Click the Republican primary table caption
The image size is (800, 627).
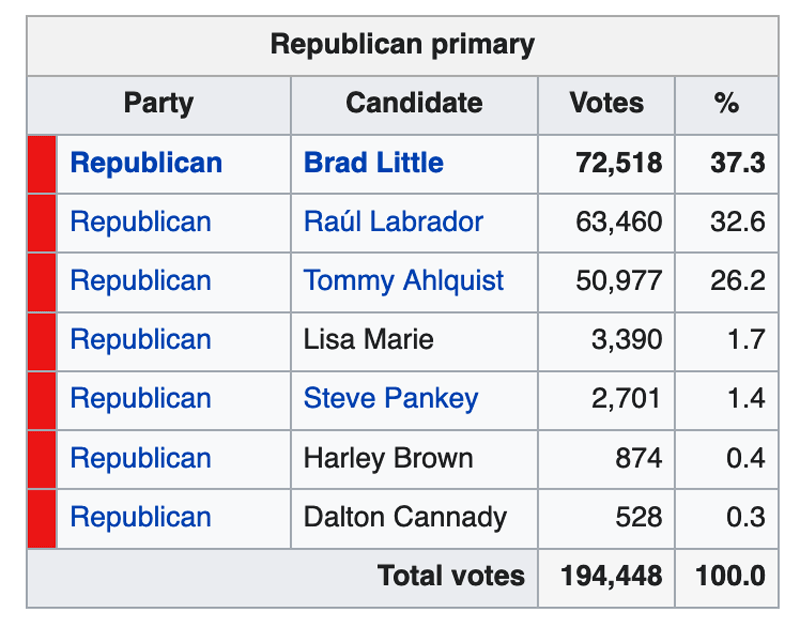coord(402,45)
